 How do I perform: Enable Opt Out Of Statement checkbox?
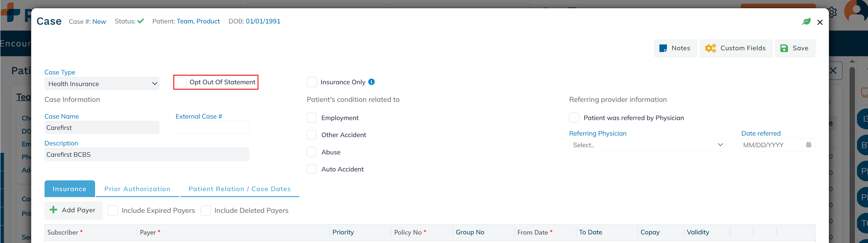pyautogui.click(x=181, y=82)
